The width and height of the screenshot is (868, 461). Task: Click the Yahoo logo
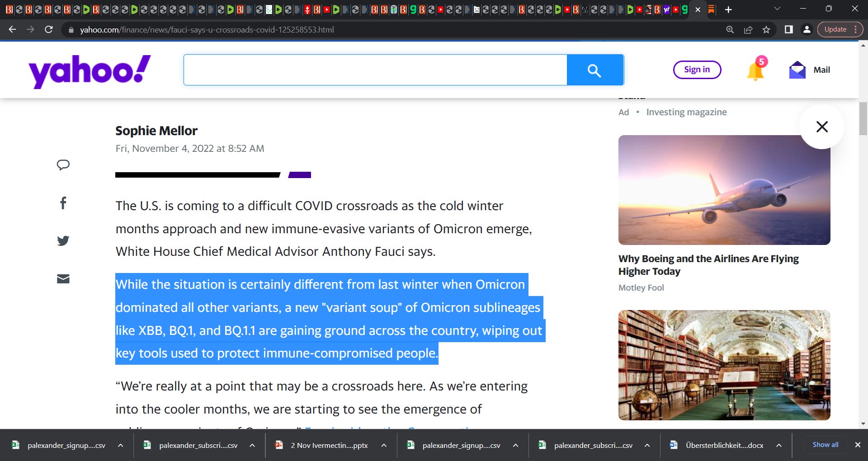point(90,71)
